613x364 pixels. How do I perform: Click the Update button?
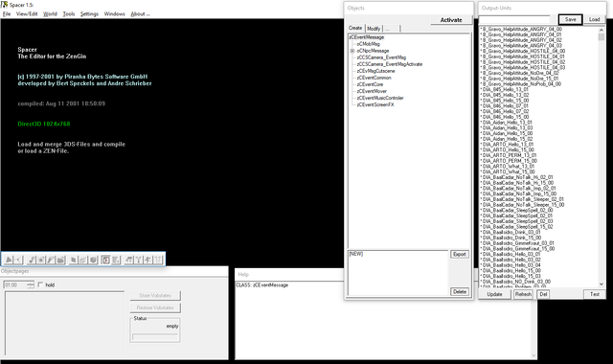pyautogui.click(x=494, y=294)
